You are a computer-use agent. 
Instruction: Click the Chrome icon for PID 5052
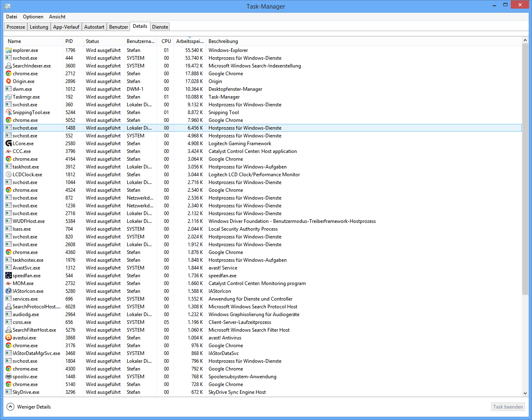coord(9,120)
